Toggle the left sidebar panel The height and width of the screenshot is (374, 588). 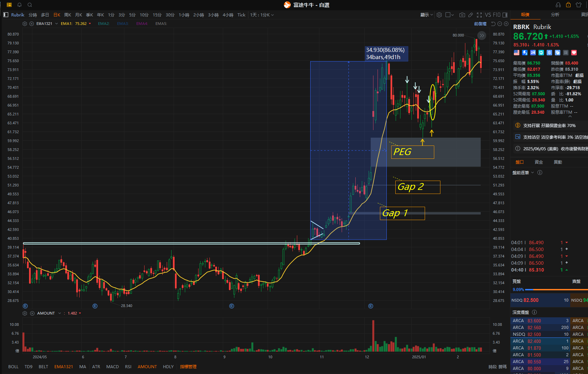(5, 15)
